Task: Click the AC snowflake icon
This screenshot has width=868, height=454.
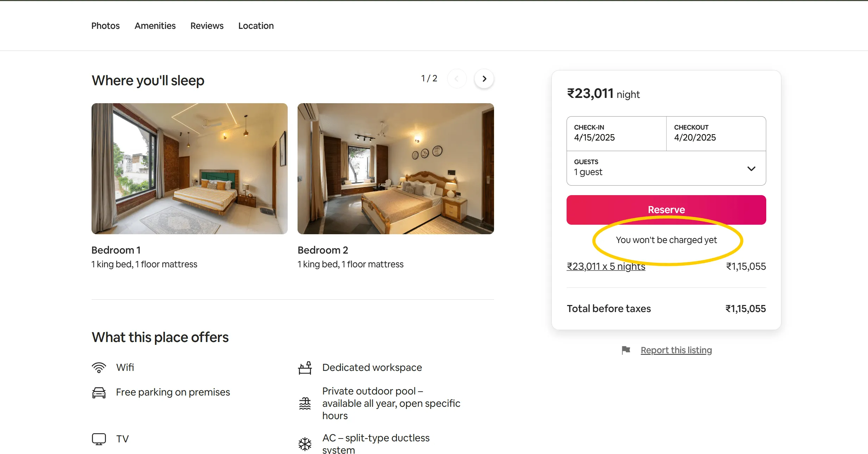Action: (x=305, y=444)
